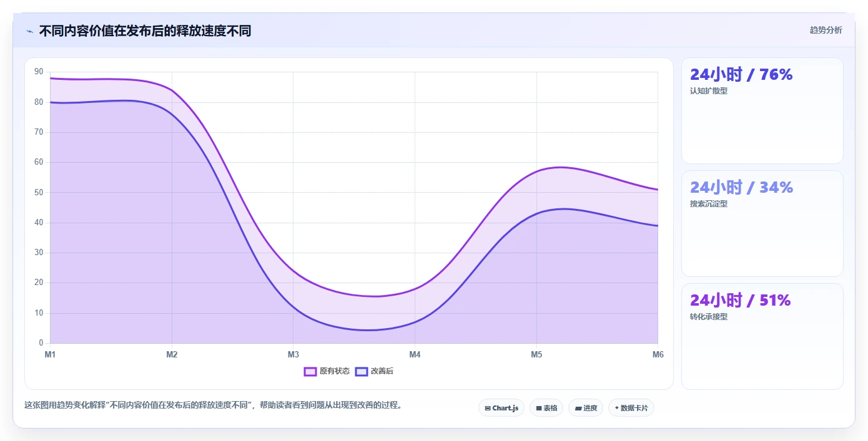
Task: Select the 进度 tag
Action: (x=586, y=408)
